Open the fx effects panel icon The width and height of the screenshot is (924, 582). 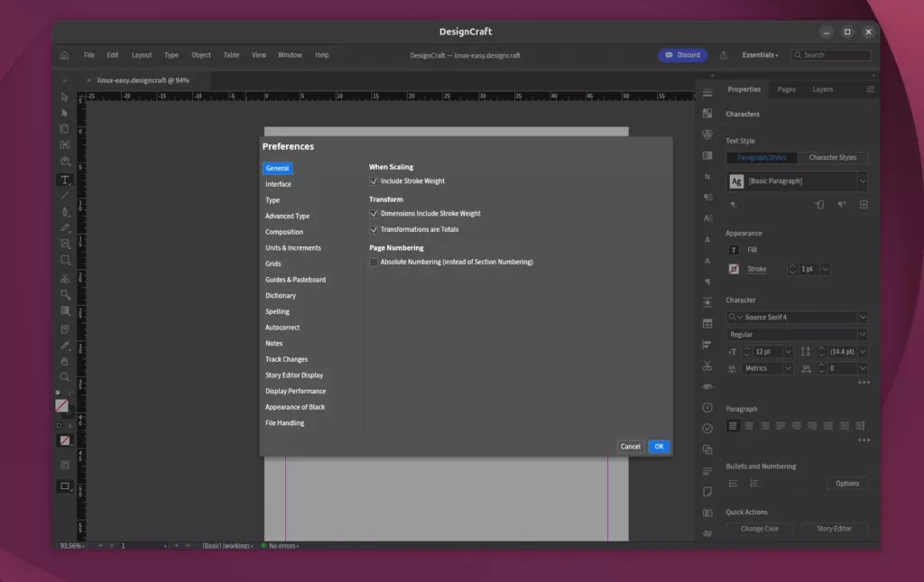(x=707, y=176)
